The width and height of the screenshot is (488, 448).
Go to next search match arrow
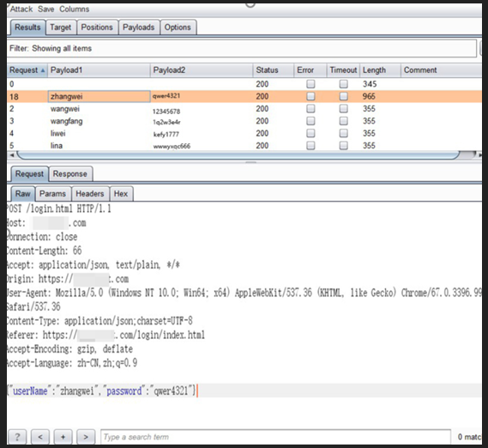86,437
